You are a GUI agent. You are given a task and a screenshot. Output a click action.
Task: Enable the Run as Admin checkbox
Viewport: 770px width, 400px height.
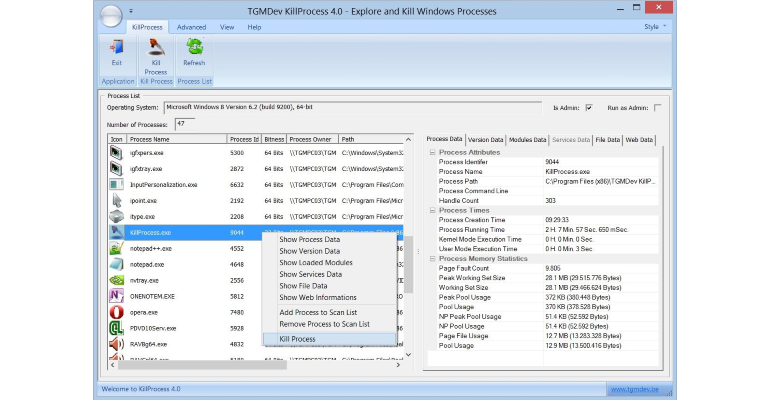coord(658,107)
